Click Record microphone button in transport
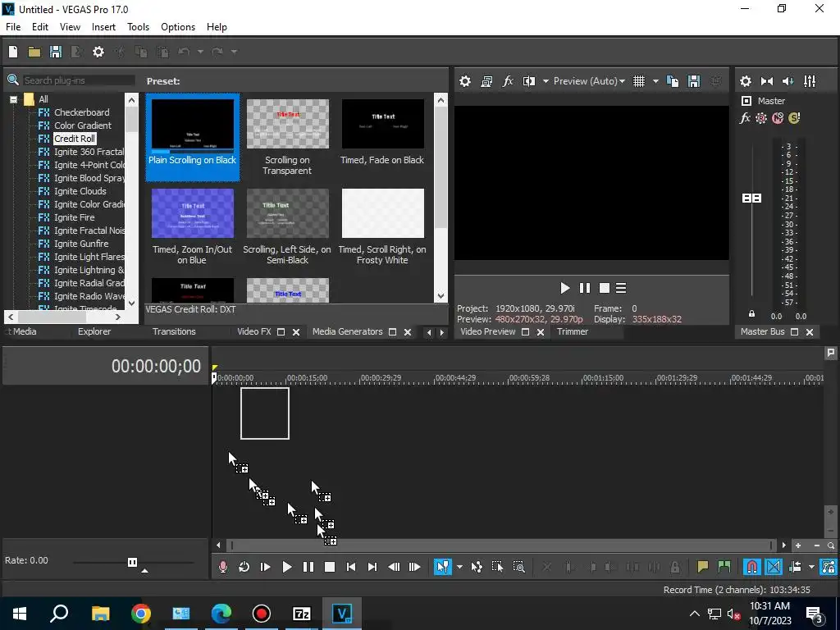The image size is (840, 630). point(223,567)
